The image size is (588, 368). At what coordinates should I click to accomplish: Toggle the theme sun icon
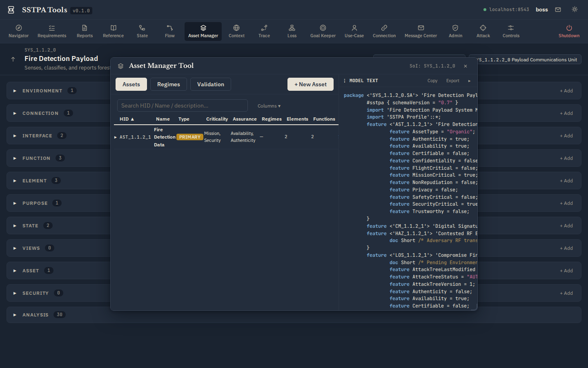(575, 9)
